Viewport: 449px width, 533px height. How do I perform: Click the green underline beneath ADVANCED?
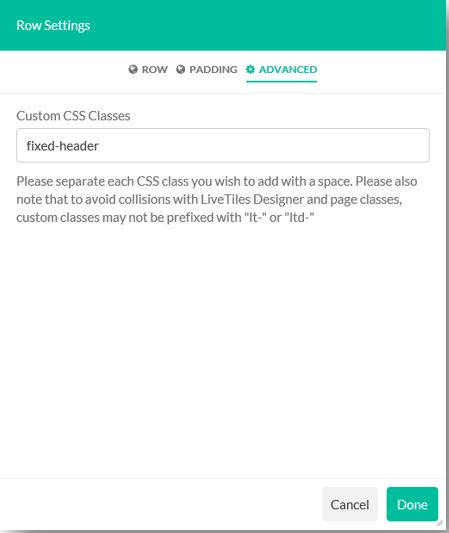point(281,82)
